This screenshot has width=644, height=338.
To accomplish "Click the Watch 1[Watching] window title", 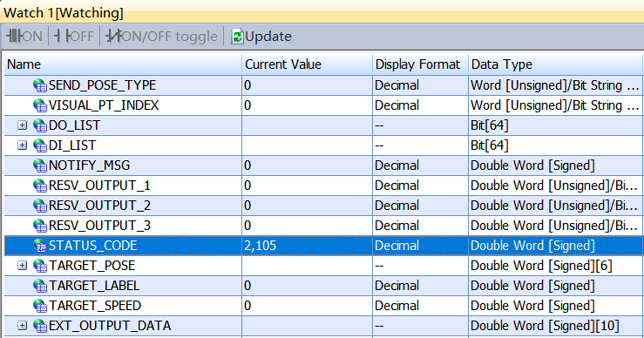I will [x=64, y=13].
